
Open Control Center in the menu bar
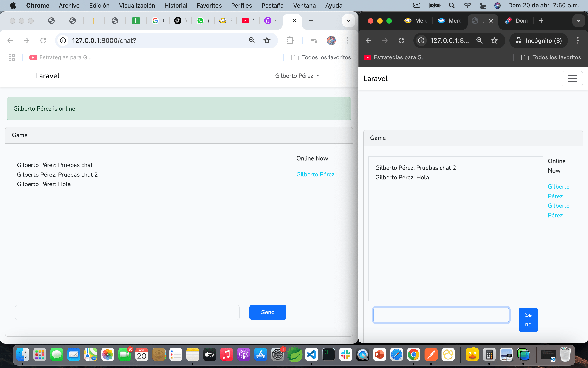pos(483,5)
